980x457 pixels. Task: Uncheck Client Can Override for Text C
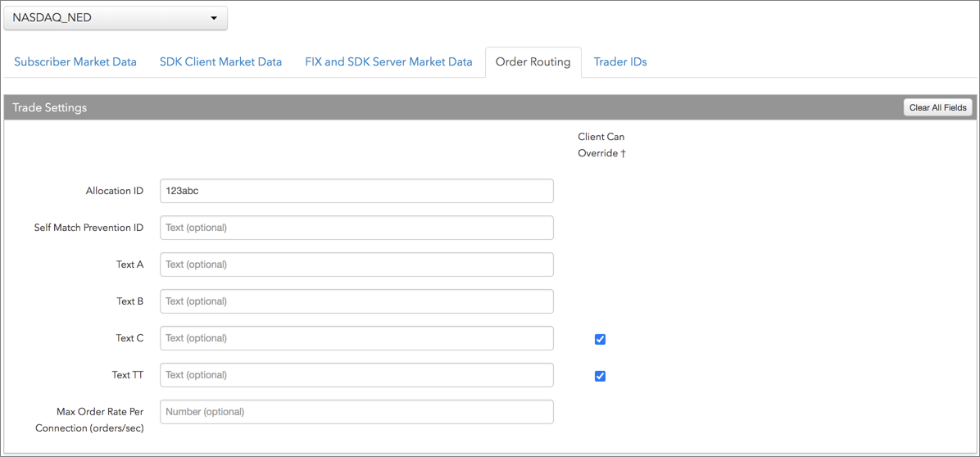coord(600,339)
